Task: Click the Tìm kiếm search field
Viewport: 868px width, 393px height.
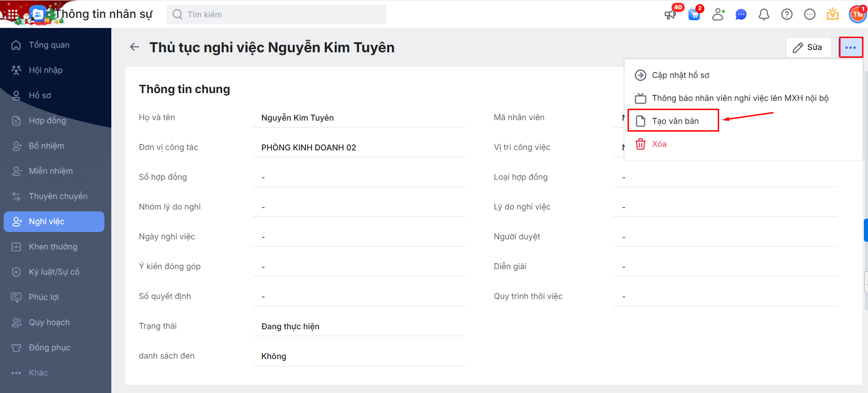Action: 277,15
